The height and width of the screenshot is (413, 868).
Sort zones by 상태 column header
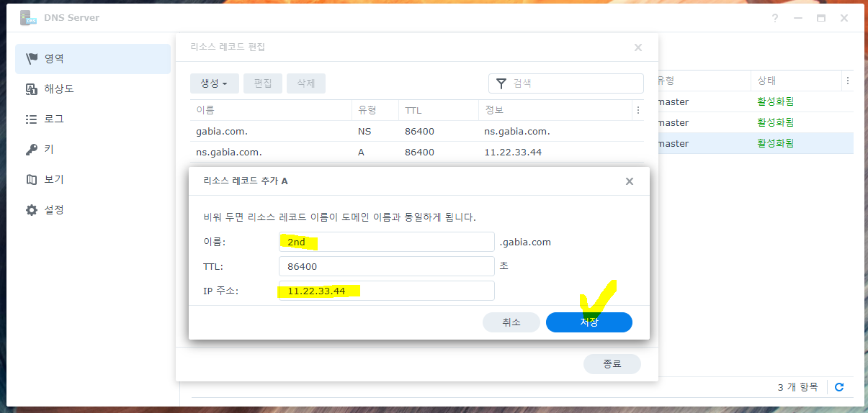coord(796,81)
